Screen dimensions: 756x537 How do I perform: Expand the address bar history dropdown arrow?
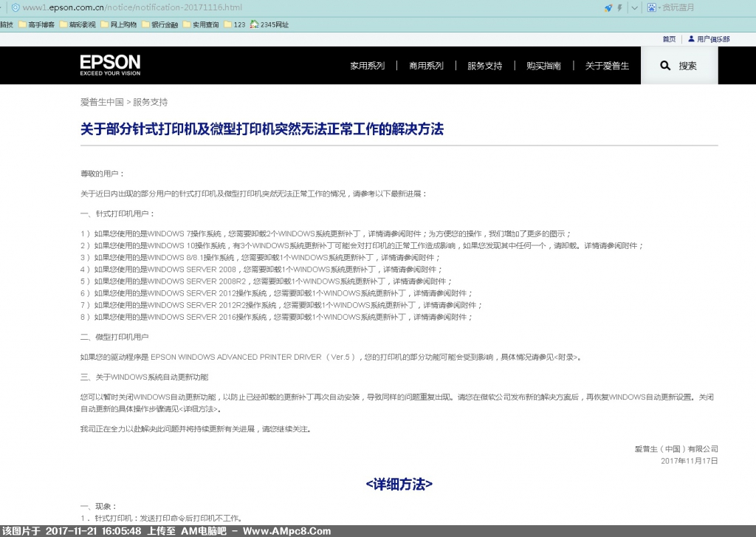pos(634,7)
